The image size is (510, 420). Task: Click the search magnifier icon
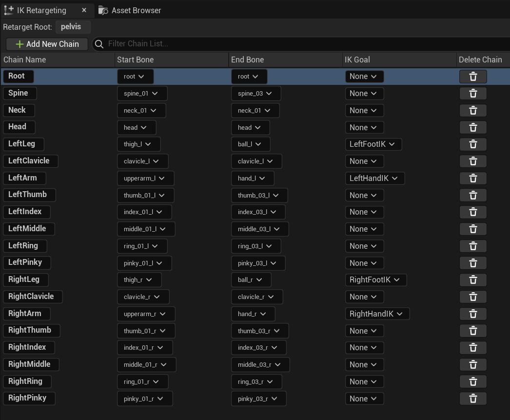click(99, 44)
